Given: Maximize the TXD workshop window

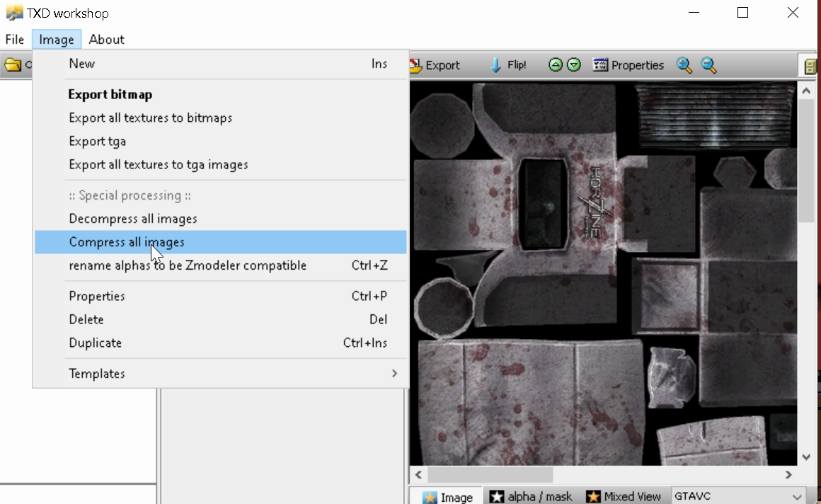Looking at the screenshot, I should pos(742,13).
